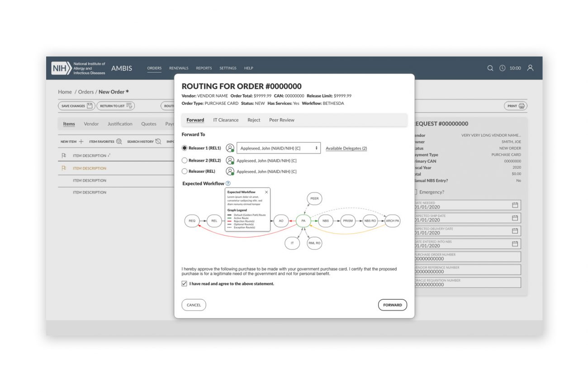Image resolution: width=588 pixels, height=392 pixels.
Task: Open the user profile icon
Action: click(x=531, y=68)
